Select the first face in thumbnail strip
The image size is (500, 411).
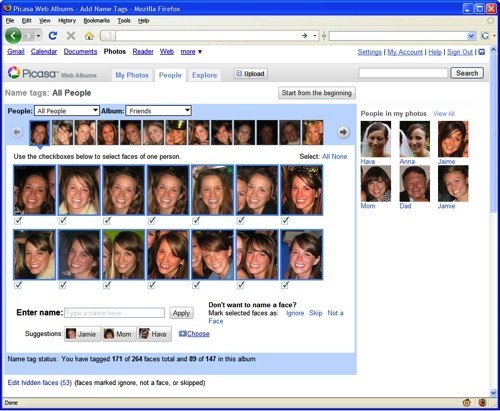click(40, 132)
